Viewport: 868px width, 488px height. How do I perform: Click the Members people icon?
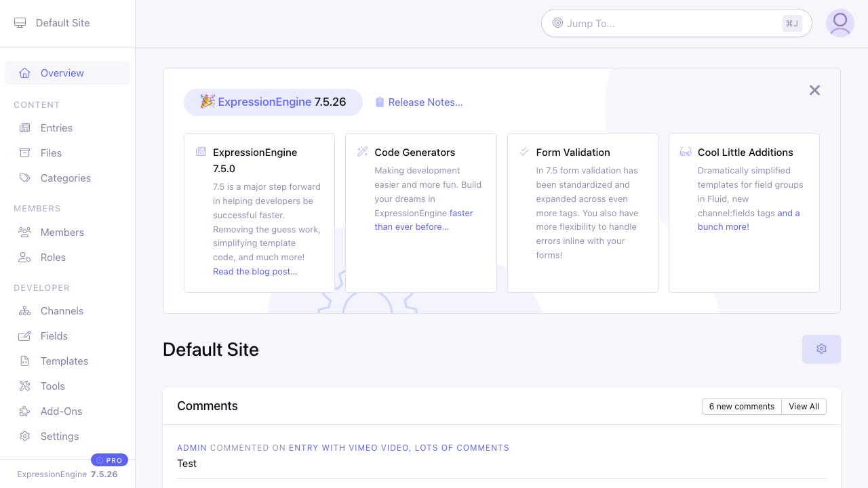tap(24, 232)
